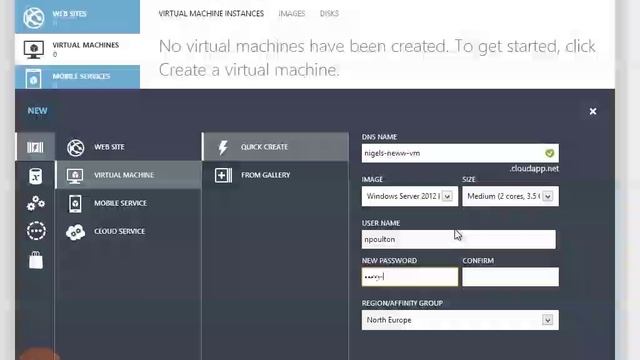
Task: Focus the Confirm password field
Action: 510,277
